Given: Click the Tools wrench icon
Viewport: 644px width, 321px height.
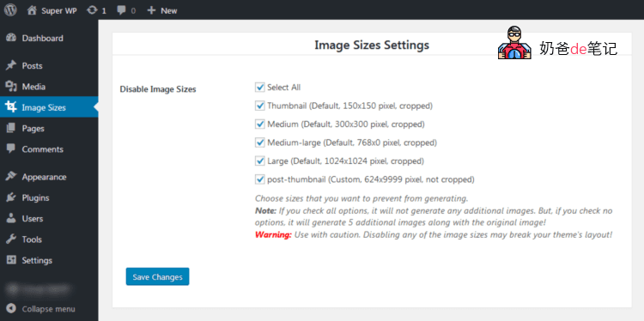Looking at the screenshot, I should (x=11, y=239).
